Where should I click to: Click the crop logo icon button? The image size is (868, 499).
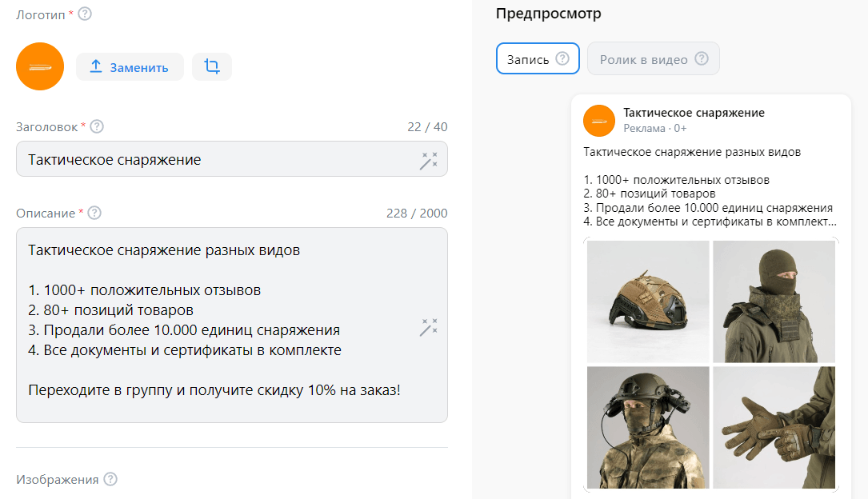[x=212, y=67]
